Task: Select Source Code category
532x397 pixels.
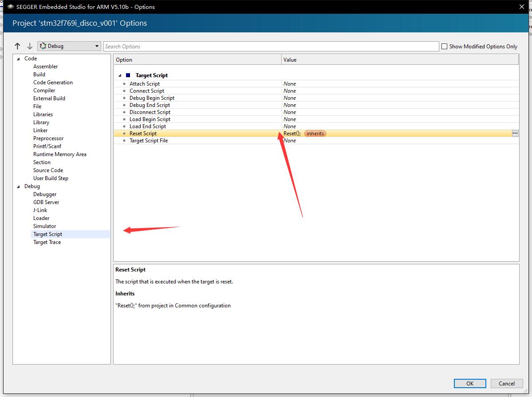Action: [48, 170]
